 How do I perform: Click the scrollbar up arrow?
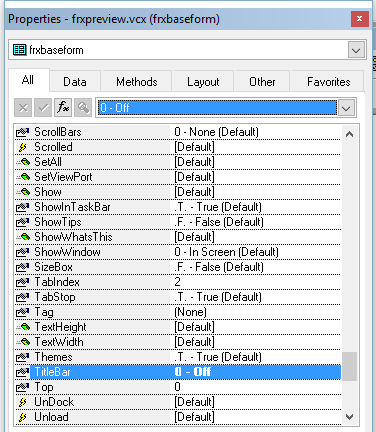349,135
